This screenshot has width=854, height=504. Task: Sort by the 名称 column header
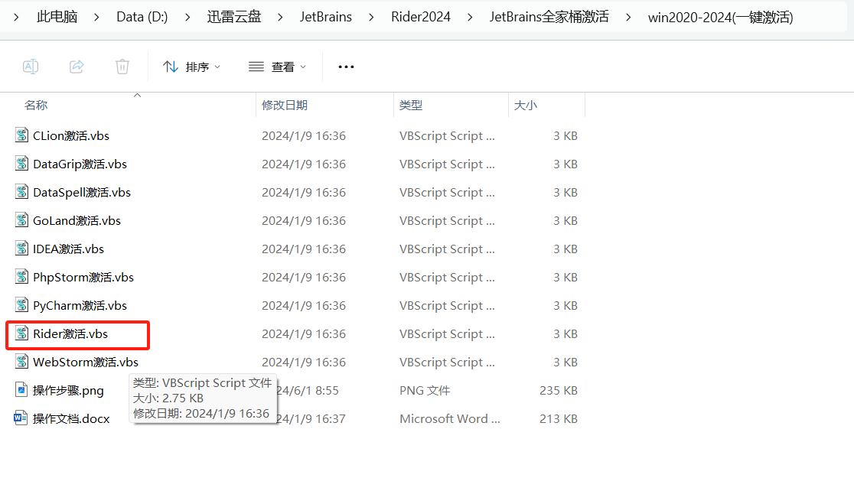point(36,105)
